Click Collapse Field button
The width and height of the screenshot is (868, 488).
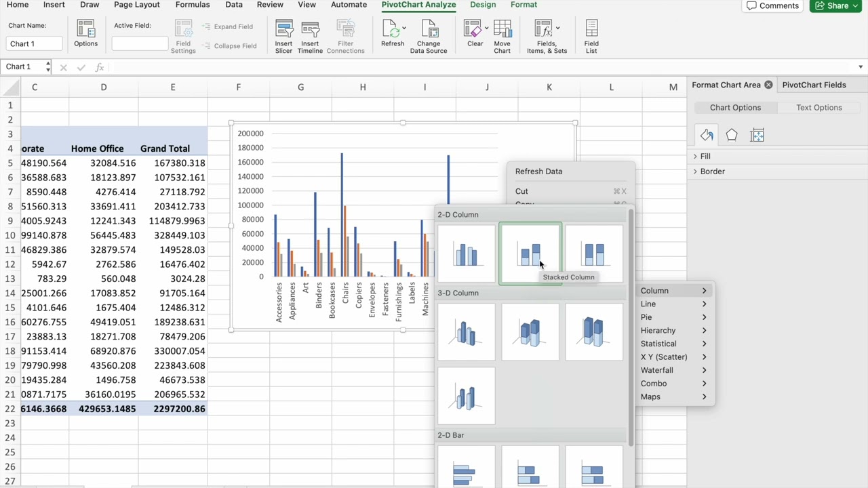pos(229,45)
